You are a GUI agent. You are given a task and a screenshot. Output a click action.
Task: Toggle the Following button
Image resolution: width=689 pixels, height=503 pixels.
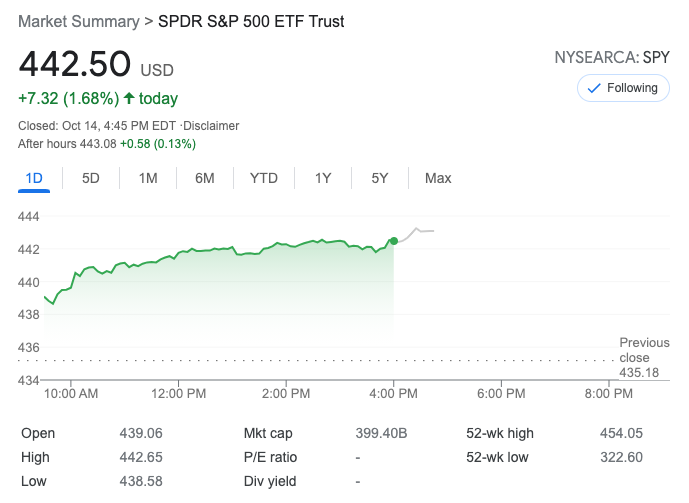click(x=623, y=88)
